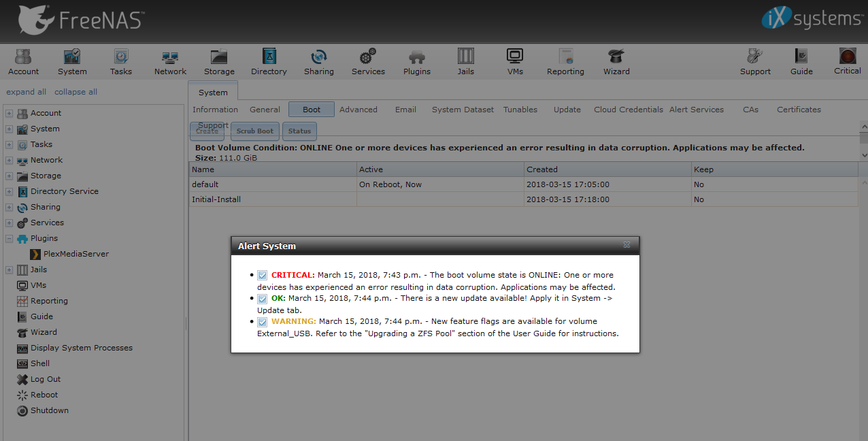
Task: Open the Account toolbar icon
Action: coord(23,61)
